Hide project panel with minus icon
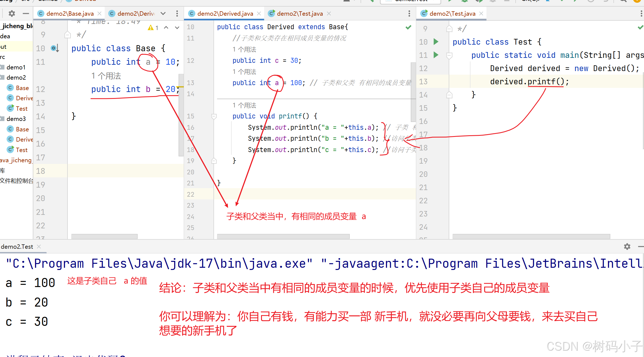 tap(26, 13)
